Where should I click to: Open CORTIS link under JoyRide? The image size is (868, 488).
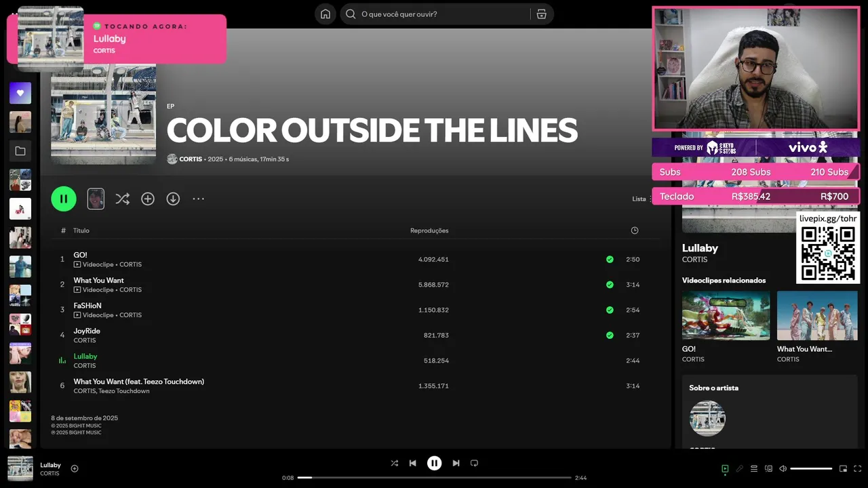(x=85, y=340)
